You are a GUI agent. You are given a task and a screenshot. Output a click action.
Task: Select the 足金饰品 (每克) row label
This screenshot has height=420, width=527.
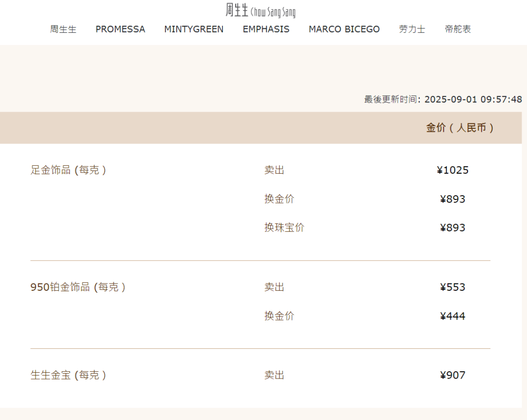(68, 170)
